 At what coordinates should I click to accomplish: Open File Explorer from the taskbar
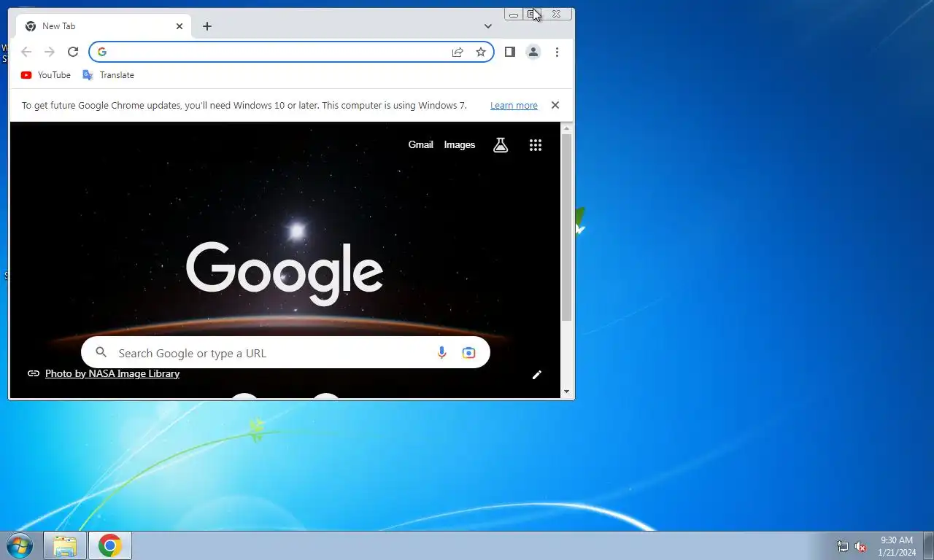tap(65, 545)
